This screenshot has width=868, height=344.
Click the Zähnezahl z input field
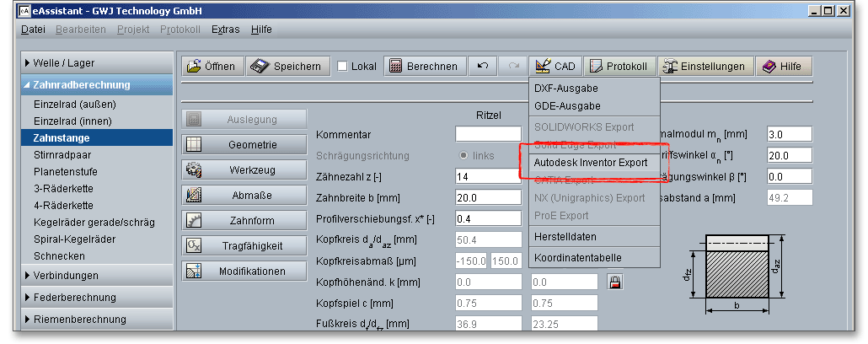coord(488,176)
